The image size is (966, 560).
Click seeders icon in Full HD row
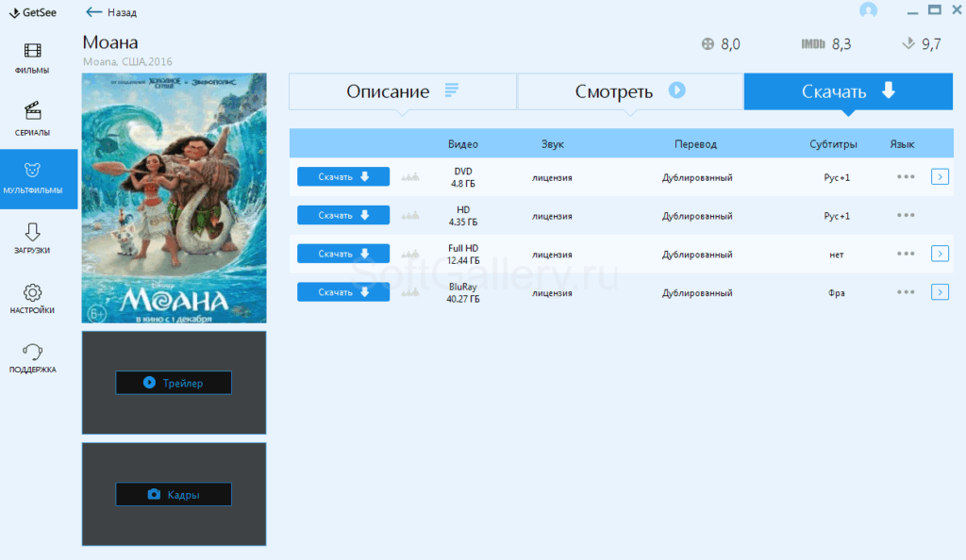[x=409, y=255]
